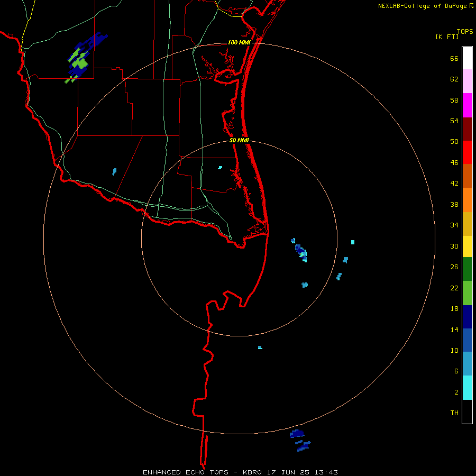Click the 14 legend value

pos(454,329)
